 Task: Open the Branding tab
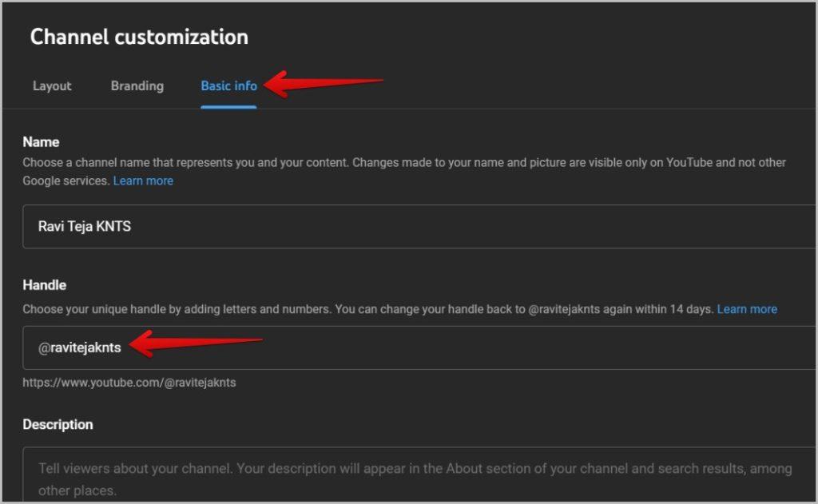click(x=137, y=86)
